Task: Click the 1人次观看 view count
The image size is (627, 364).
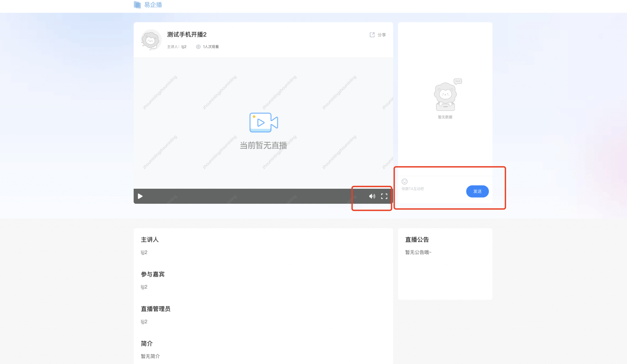Action: click(x=211, y=47)
